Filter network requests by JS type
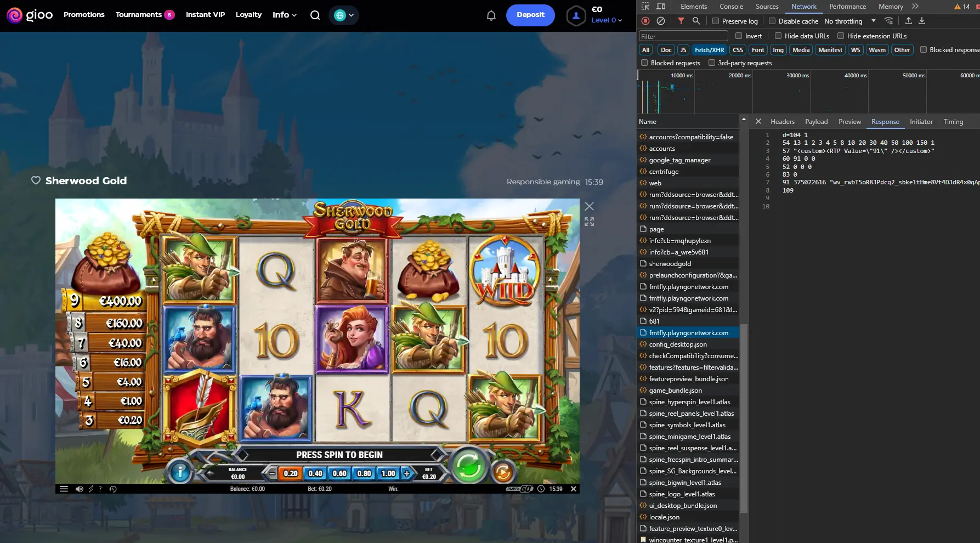Viewport: 980px width, 543px height. pyautogui.click(x=683, y=50)
